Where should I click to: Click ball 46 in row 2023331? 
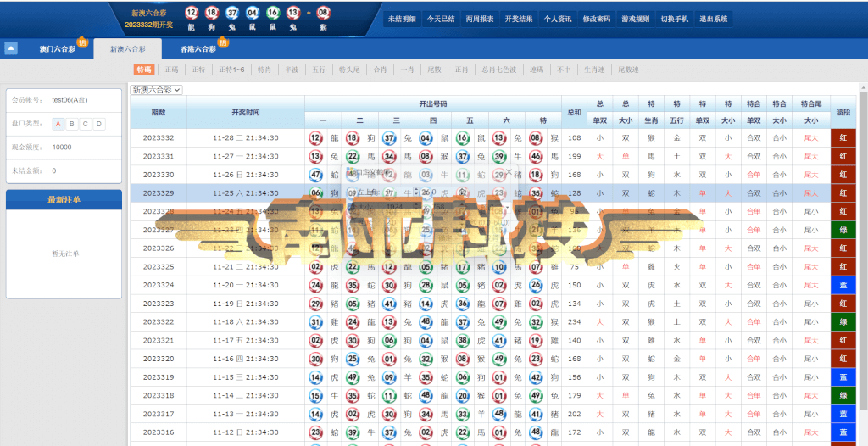click(536, 156)
